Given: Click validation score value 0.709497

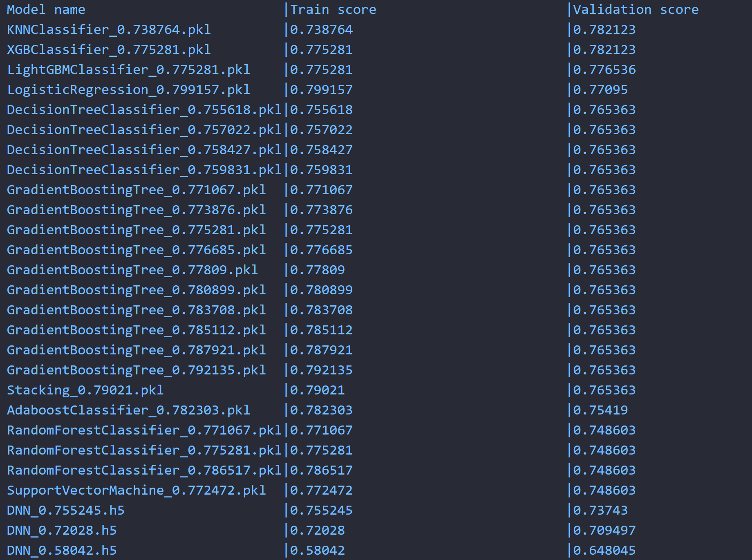Looking at the screenshot, I should pyautogui.click(x=604, y=531).
